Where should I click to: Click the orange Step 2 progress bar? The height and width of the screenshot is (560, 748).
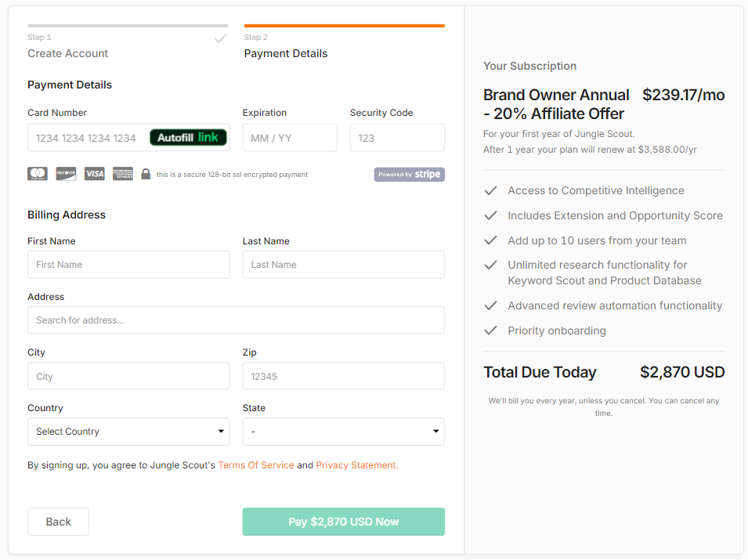pos(345,26)
